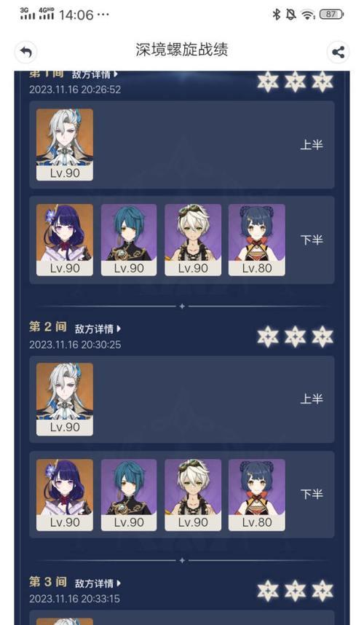Select Chamber 2 Lv.80 character portrait
Image resolution: width=364 pixels, height=625 pixels.
pos(257,495)
